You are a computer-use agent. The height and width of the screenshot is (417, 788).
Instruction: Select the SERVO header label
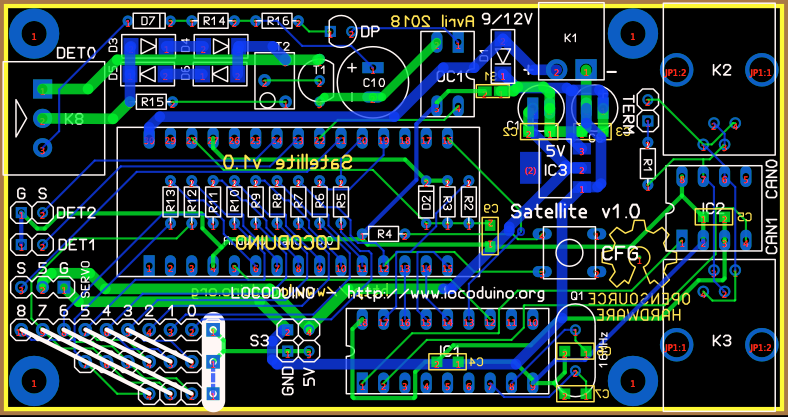[85, 279]
